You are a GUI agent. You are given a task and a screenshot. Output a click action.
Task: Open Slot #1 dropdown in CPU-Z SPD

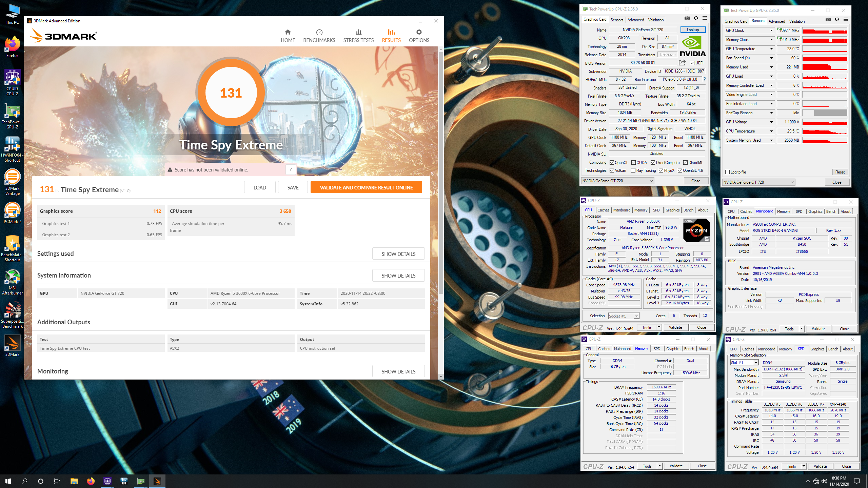coord(744,363)
